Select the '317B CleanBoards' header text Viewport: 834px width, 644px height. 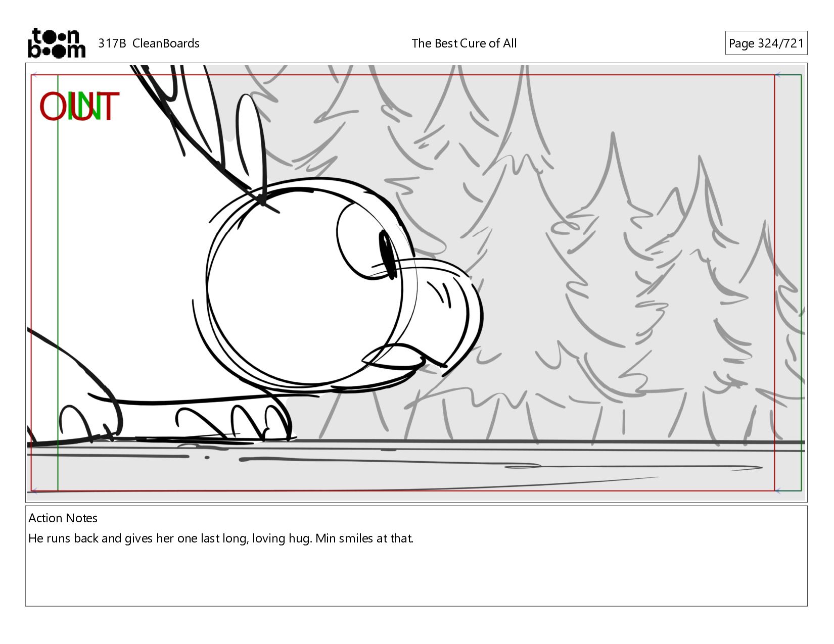(149, 43)
